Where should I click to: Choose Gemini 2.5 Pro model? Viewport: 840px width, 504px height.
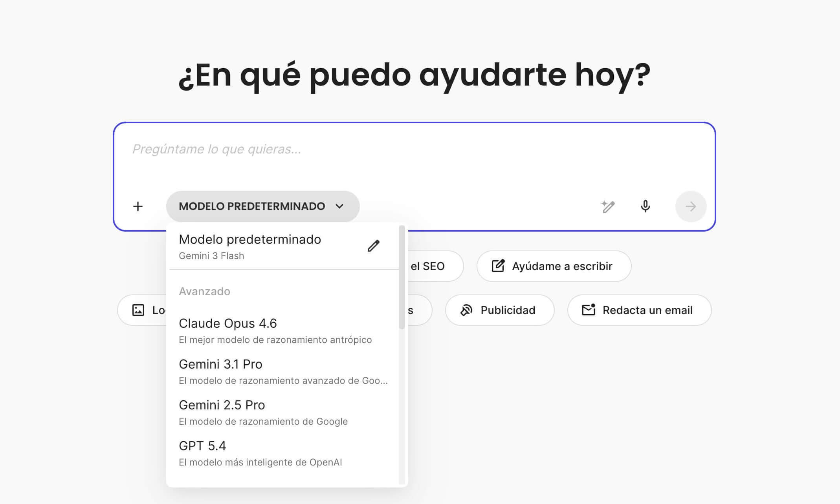pos(283,413)
